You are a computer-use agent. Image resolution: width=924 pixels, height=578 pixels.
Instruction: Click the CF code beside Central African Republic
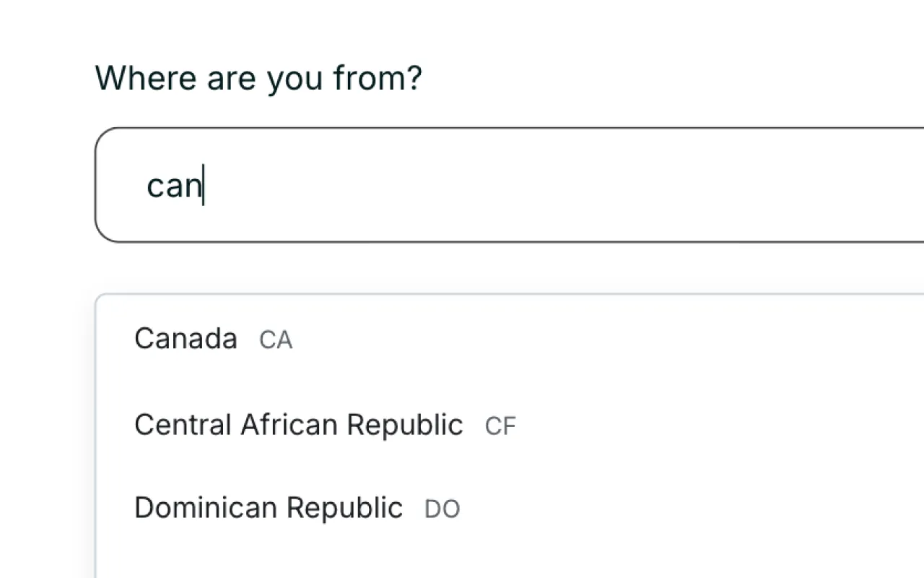click(x=500, y=426)
